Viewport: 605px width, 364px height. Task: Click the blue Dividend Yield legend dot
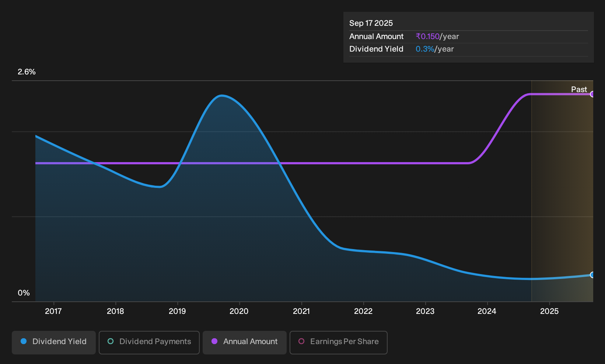tap(24, 341)
